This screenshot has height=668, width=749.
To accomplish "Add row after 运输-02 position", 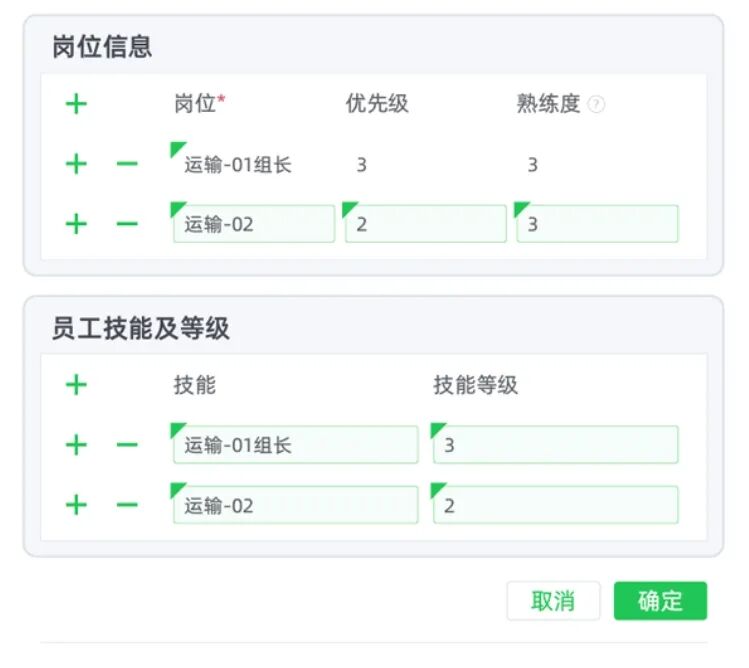I will point(76,224).
